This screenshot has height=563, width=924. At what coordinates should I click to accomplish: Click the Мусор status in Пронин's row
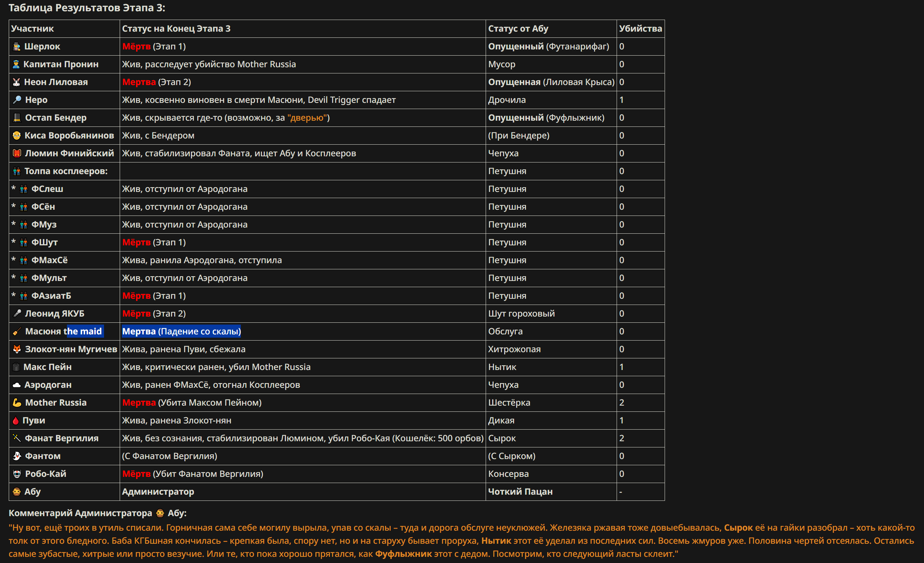click(501, 64)
